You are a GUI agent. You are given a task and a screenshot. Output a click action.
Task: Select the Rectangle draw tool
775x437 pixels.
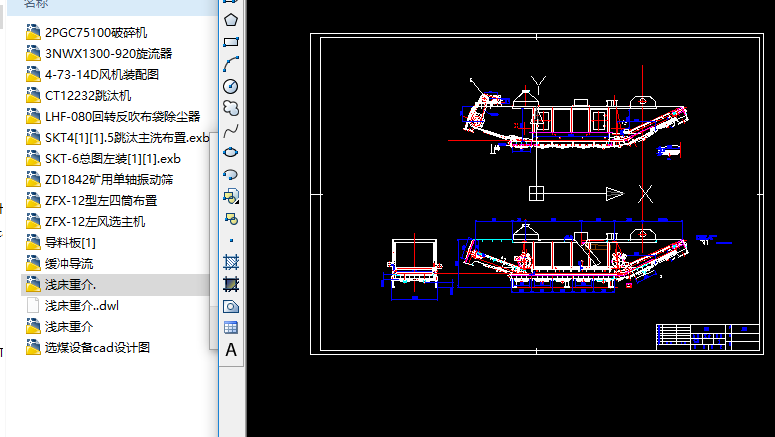[231, 42]
